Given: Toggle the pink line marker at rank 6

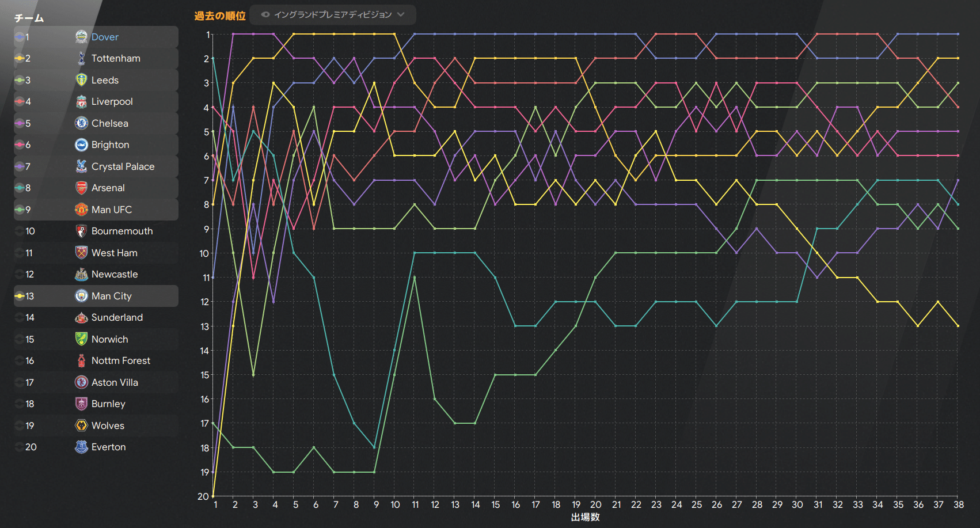Looking at the screenshot, I should (x=20, y=145).
